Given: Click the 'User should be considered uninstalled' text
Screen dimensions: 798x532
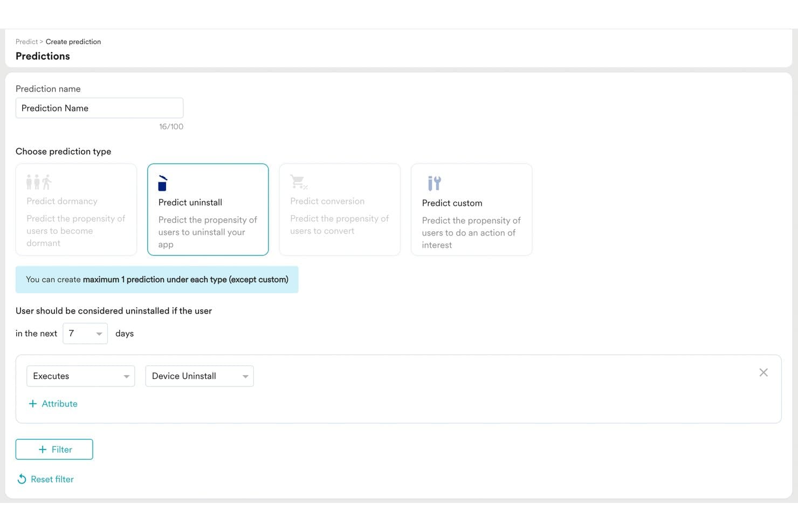Looking at the screenshot, I should pos(114,311).
